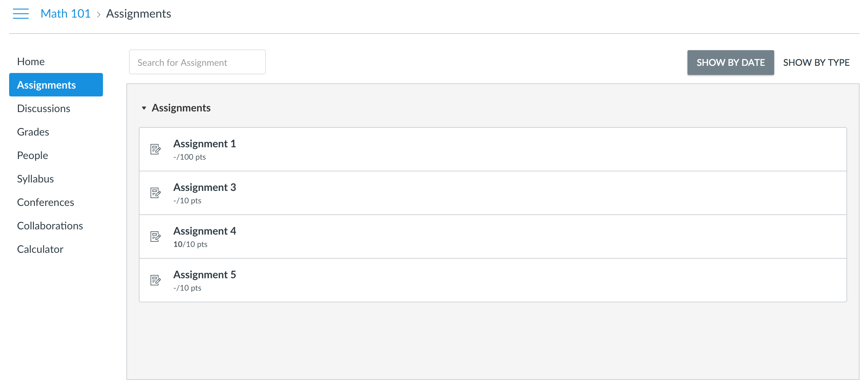This screenshot has height=389, width=868.
Task: Open Assignment 3 title link
Action: [x=205, y=187]
